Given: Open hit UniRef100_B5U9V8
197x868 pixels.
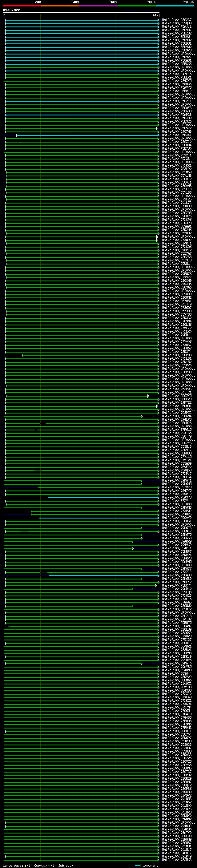Looking at the screenshot, I should click(x=177, y=50).
